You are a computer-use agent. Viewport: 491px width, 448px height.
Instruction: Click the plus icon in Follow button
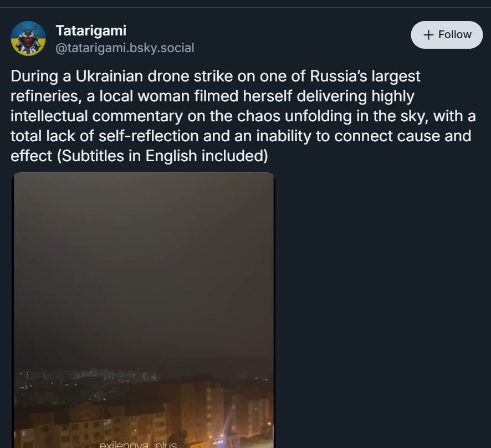pyautogui.click(x=428, y=35)
